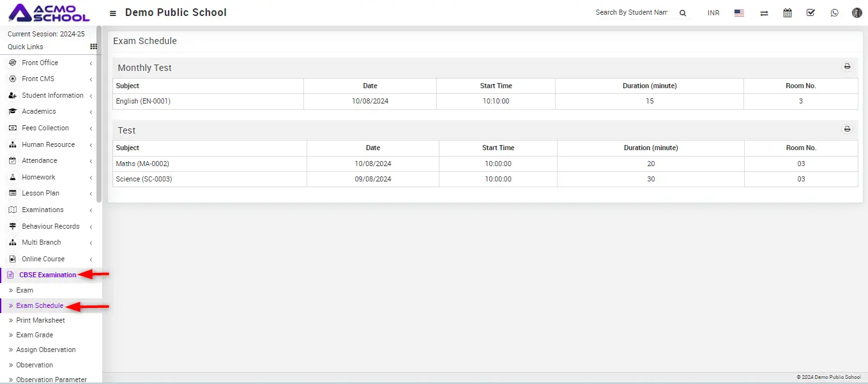Expand the Fees Collection menu

[45, 128]
